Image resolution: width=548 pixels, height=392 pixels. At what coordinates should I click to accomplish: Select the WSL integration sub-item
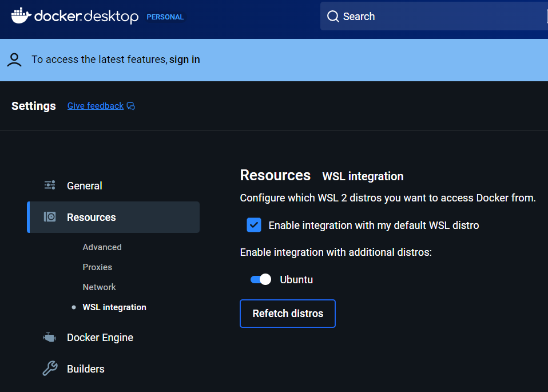pyautogui.click(x=114, y=307)
